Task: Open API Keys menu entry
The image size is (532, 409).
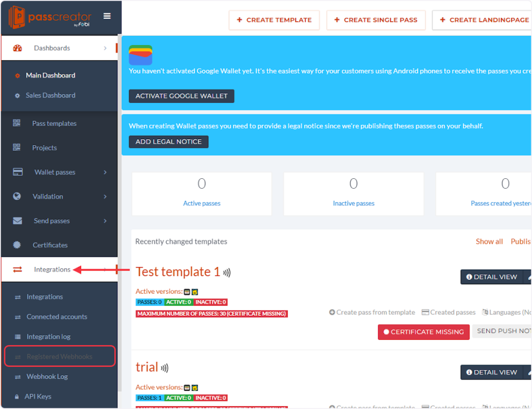Action: tap(38, 396)
